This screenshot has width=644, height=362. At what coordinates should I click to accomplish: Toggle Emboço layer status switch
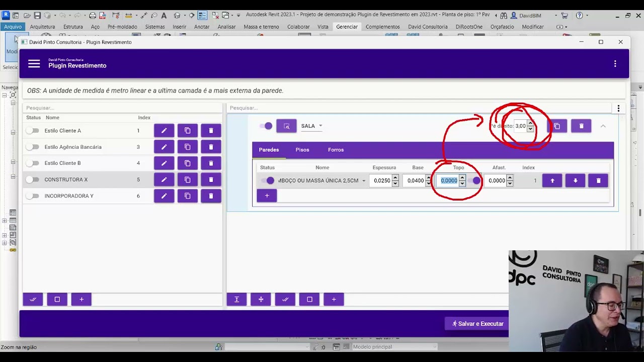tap(268, 180)
